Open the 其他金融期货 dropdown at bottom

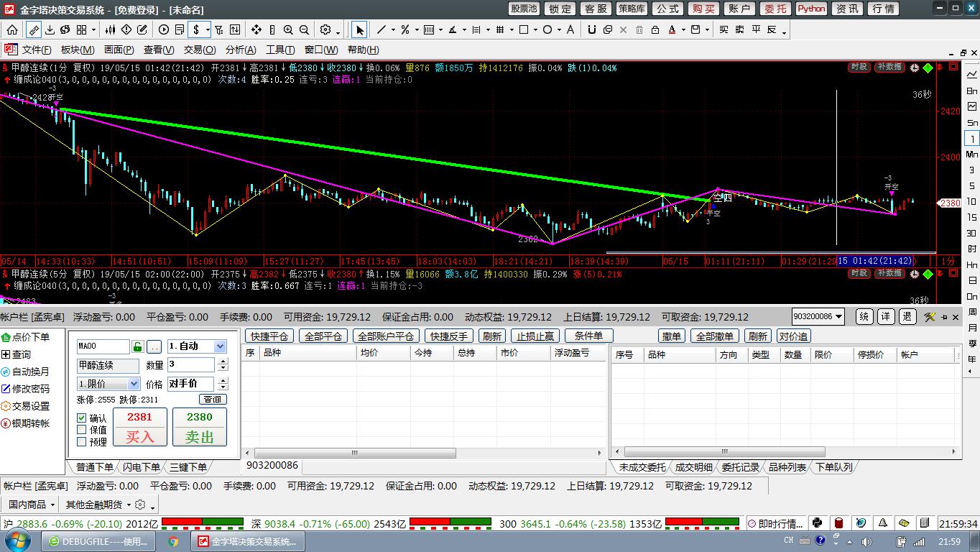point(98,505)
